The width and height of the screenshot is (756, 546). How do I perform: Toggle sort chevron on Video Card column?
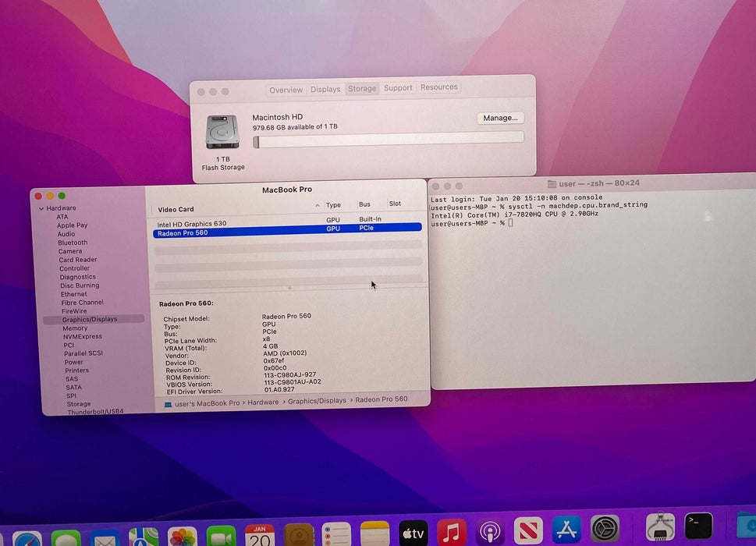click(x=318, y=206)
